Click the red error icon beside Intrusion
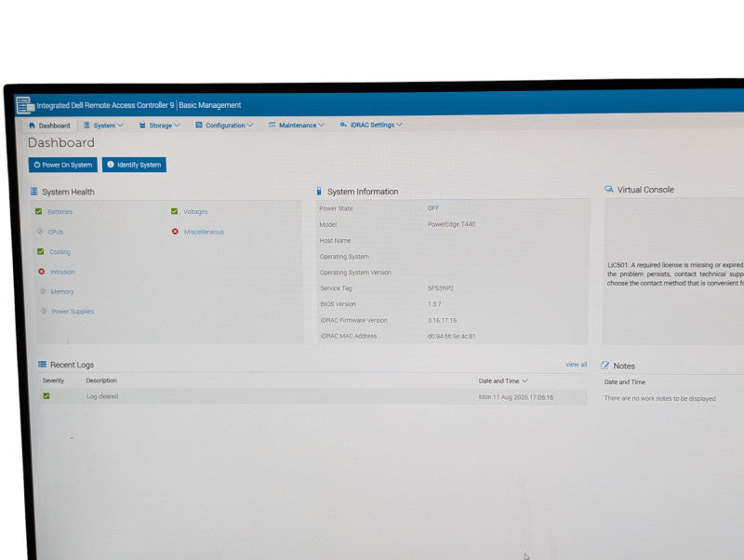This screenshot has height=560, width=744. pos(42,272)
